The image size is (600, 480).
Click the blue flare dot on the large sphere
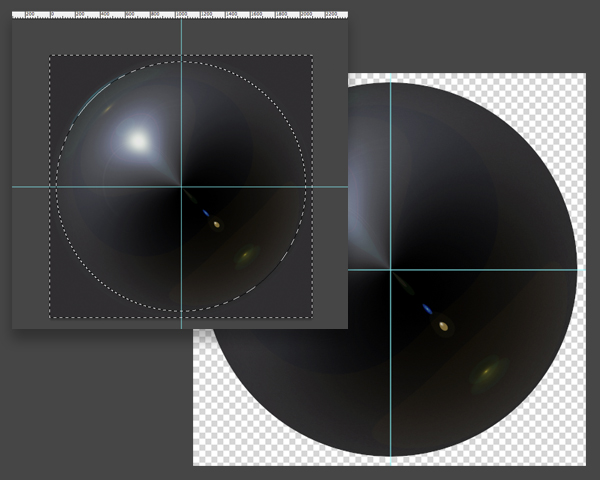(x=428, y=308)
